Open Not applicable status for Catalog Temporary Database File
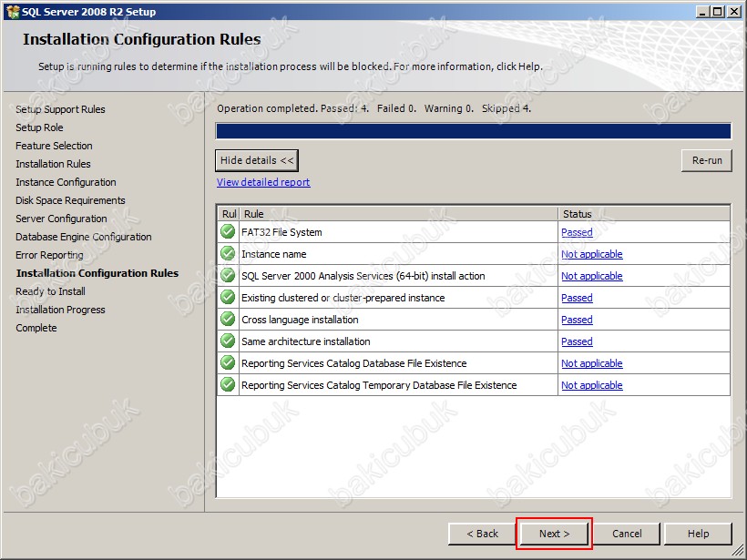This screenshot has width=747, height=560. click(x=592, y=385)
